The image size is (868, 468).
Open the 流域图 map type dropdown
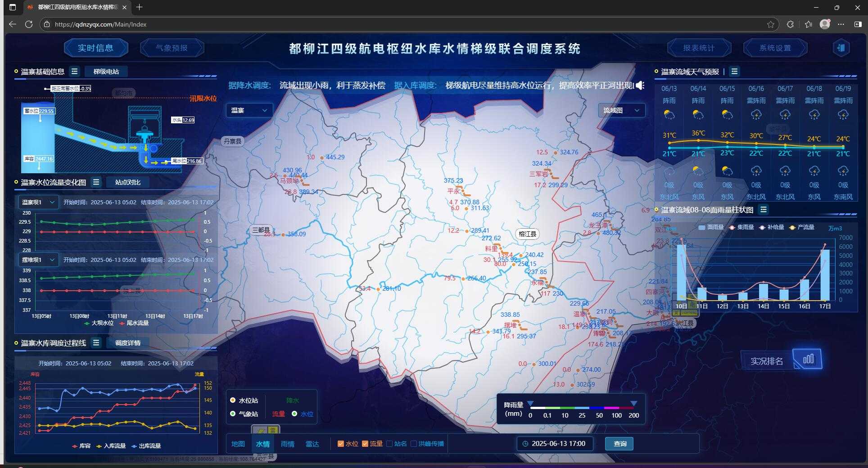click(x=621, y=110)
